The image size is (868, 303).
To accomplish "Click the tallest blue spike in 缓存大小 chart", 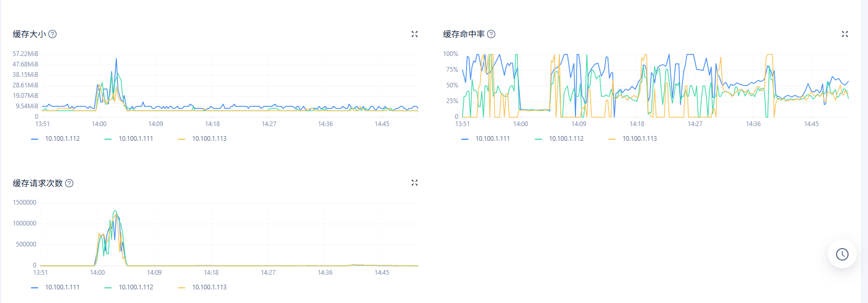I will [116, 59].
